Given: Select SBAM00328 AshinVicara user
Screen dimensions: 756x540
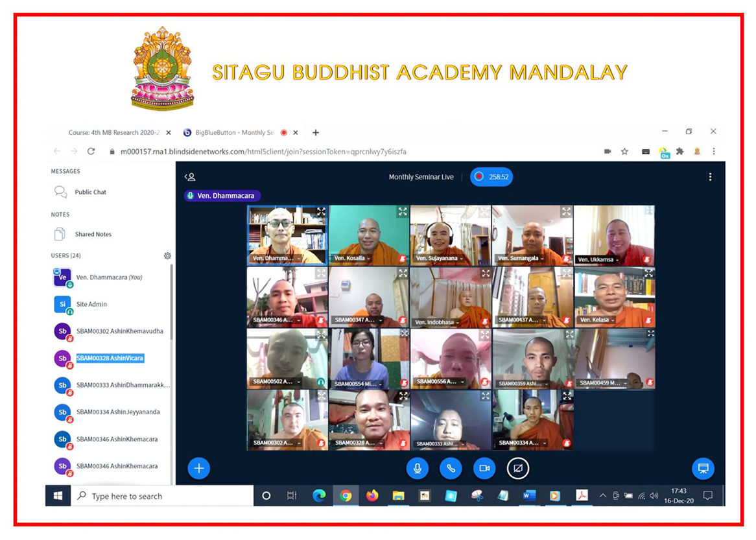Looking at the screenshot, I should 110,358.
